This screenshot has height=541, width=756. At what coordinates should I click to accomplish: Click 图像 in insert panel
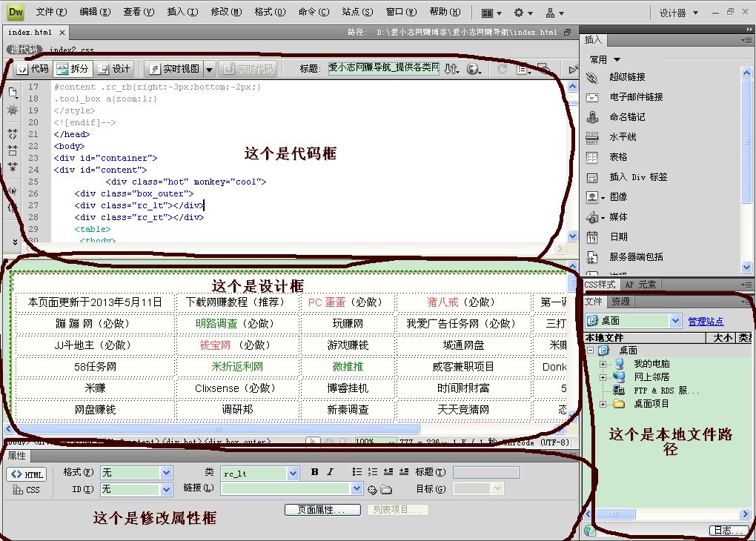tap(618, 196)
